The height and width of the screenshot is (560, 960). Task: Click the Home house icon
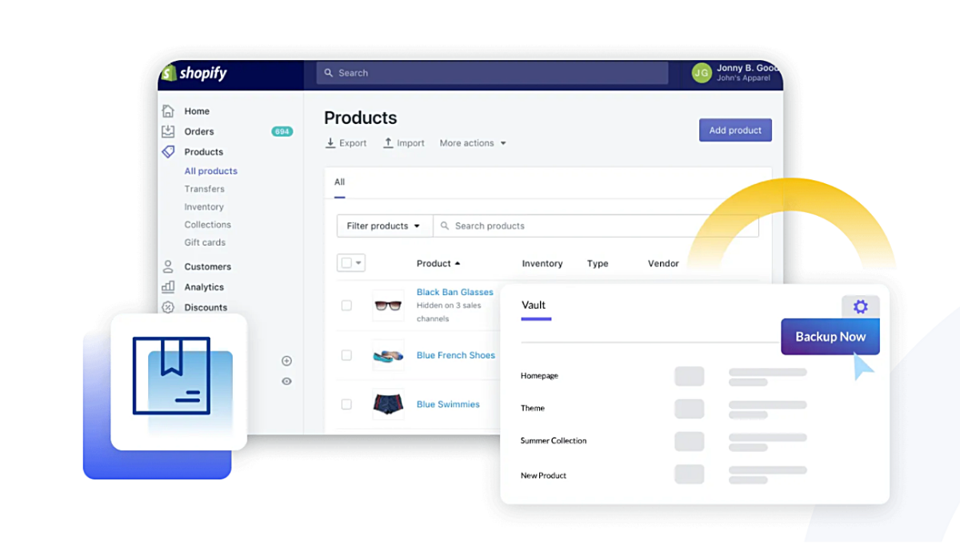[168, 111]
